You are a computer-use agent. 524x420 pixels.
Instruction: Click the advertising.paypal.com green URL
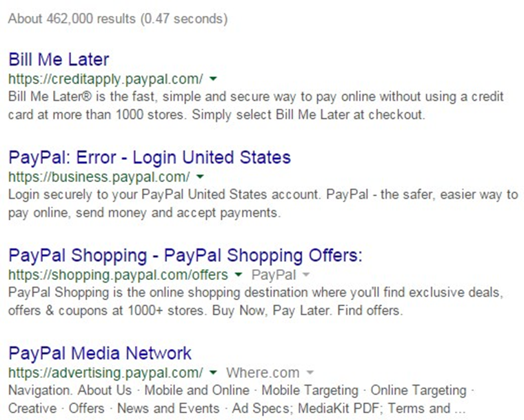tap(105, 372)
